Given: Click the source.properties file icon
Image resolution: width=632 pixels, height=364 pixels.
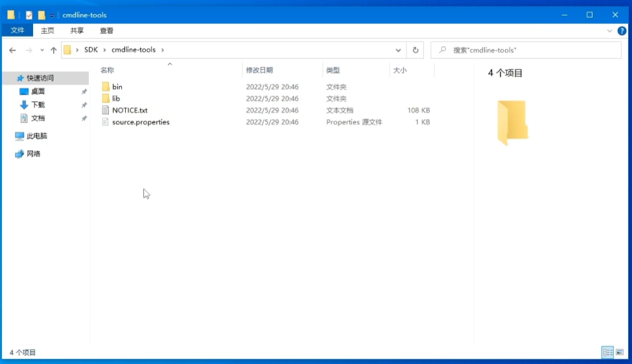Looking at the screenshot, I should pyautogui.click(x=106, y=122).
